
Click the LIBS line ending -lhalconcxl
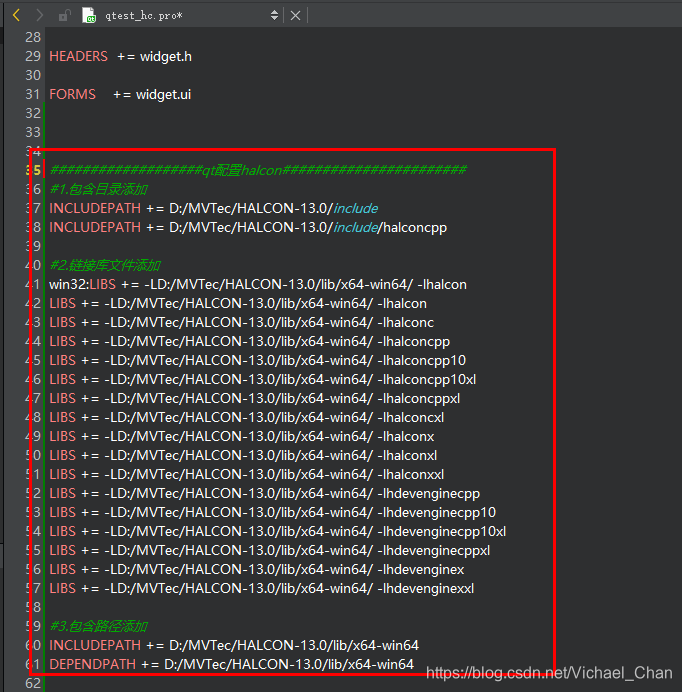247,417
